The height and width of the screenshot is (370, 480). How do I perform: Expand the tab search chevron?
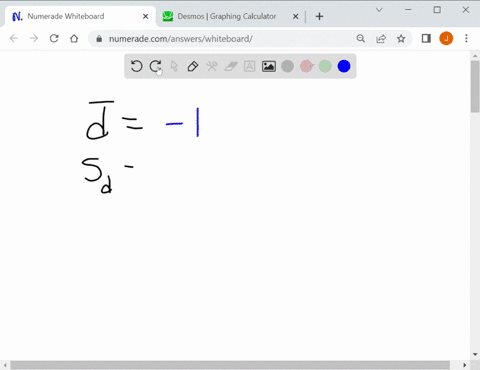[379, 10]
